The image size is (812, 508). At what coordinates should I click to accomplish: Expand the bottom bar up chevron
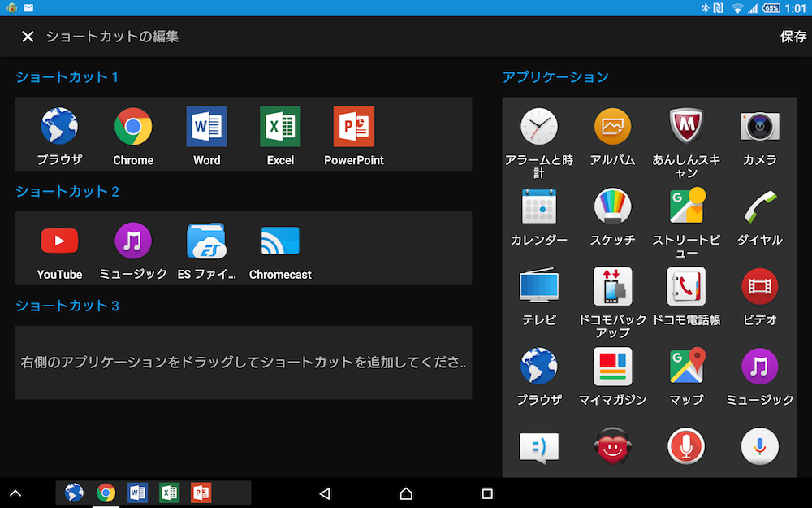tap(15, 493)
